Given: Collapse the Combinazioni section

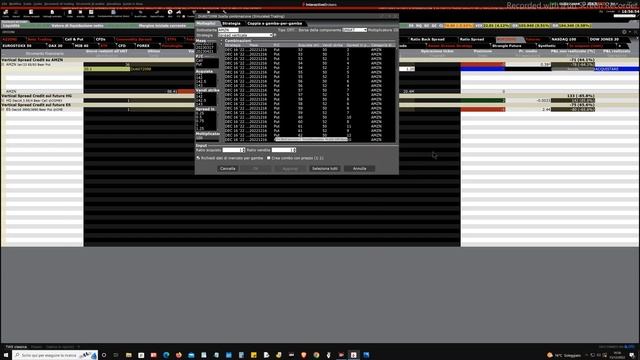Looking at the screenshot, I should [x=222, y=41].
